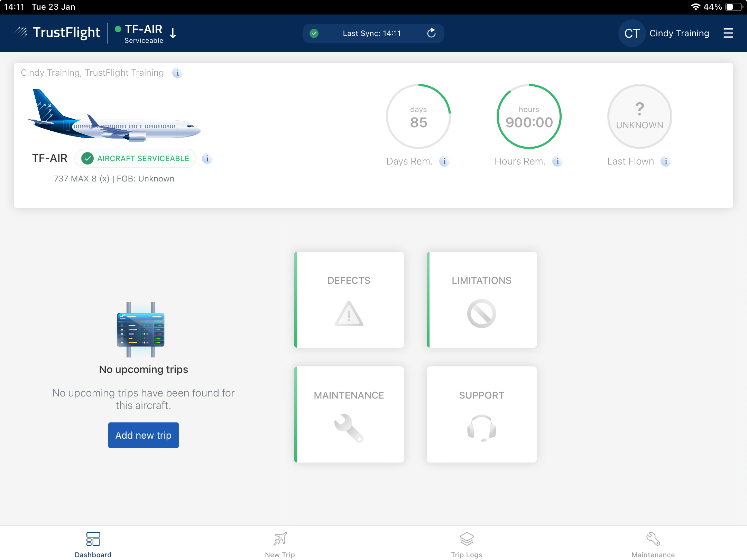Screen dimensions: 747x560
Task: Click the CT user avatar
Action: tap(632, 33)
